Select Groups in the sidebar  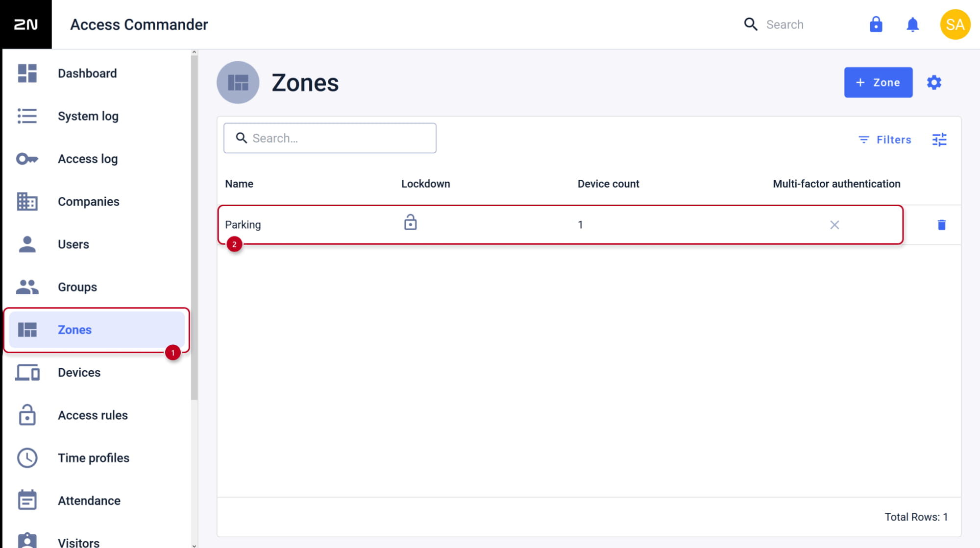[x=97, y=287]
